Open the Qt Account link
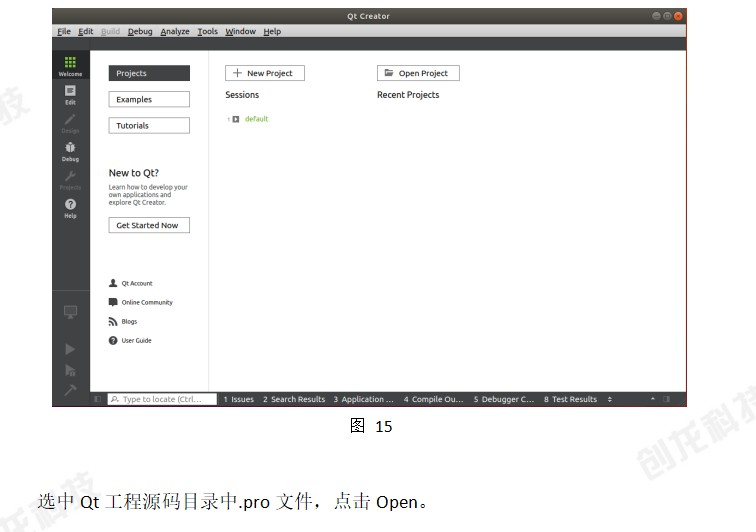The height and width of the screenshot is (532, 756). click(x=137, y=284)
